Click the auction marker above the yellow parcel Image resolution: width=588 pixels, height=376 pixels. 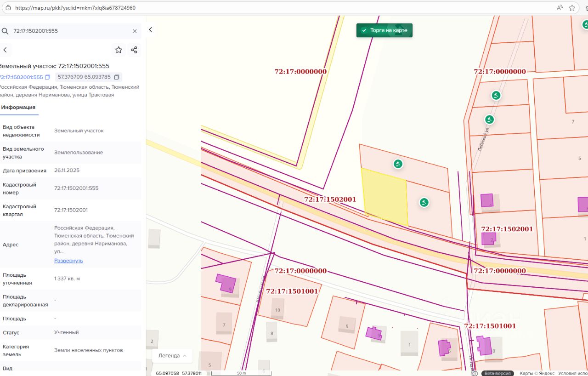click(398, 164)
